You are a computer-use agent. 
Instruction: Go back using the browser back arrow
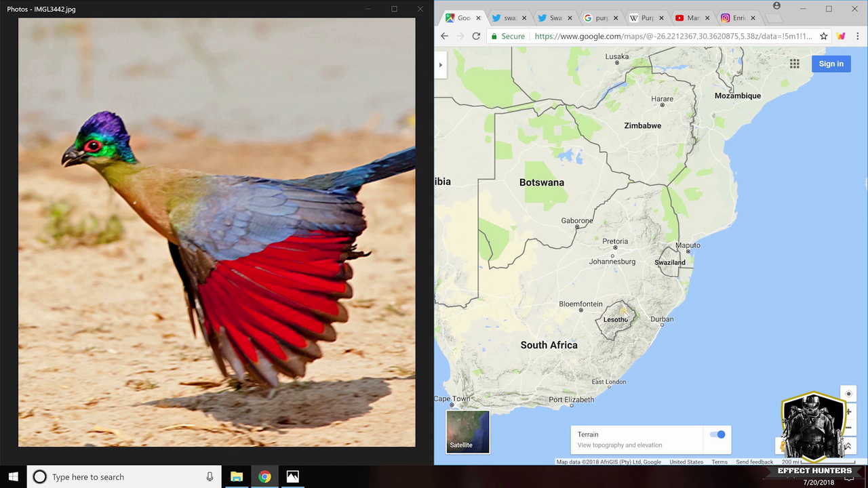445,36
